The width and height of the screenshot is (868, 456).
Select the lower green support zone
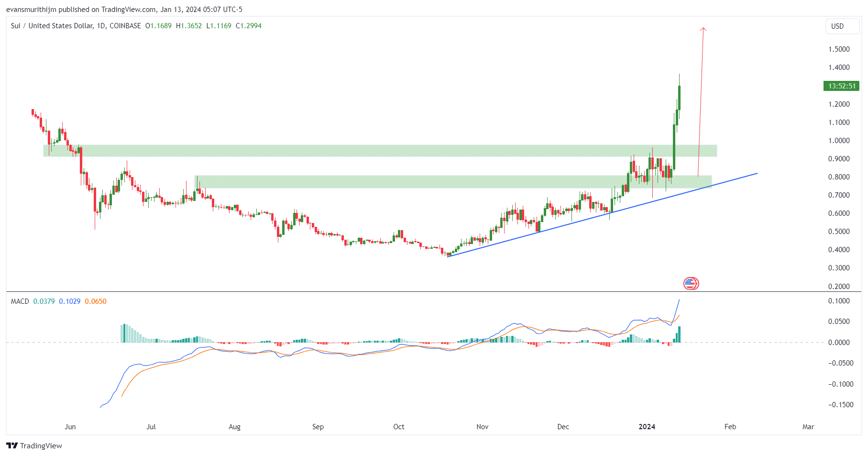(x=453, y=182)
